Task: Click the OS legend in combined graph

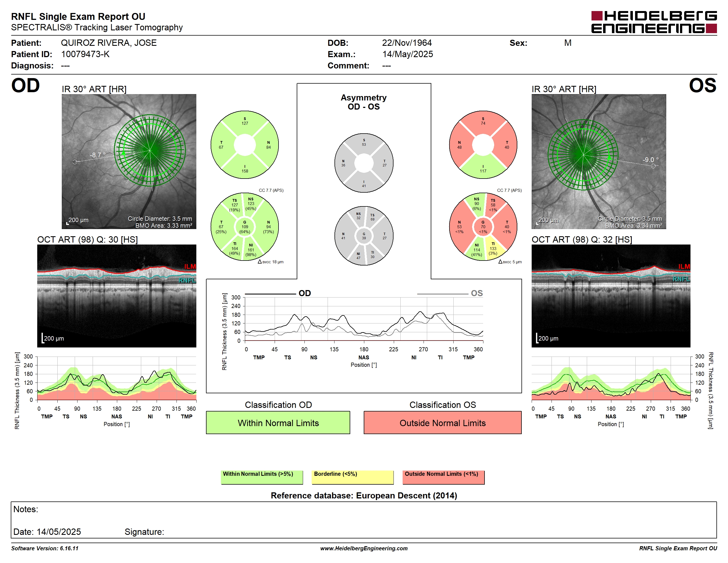Action: point(450,293)
